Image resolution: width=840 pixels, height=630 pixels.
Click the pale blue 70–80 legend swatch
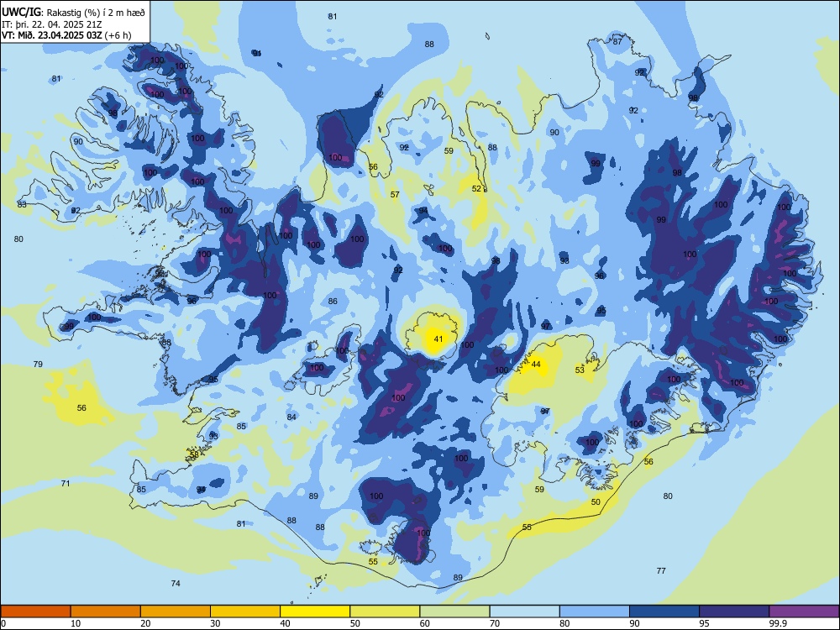tap(524, 612)
